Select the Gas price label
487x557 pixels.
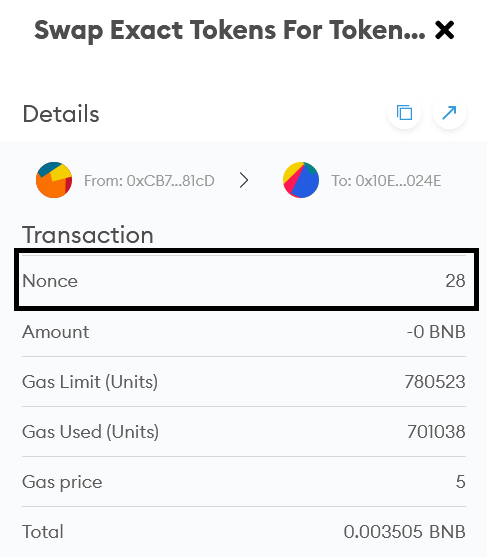(62, 482)
